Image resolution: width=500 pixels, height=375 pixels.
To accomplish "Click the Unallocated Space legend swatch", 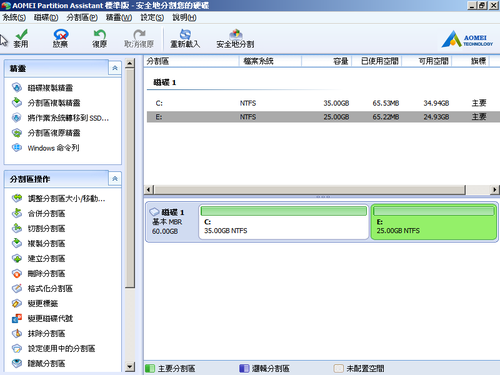I will (339, 368).
